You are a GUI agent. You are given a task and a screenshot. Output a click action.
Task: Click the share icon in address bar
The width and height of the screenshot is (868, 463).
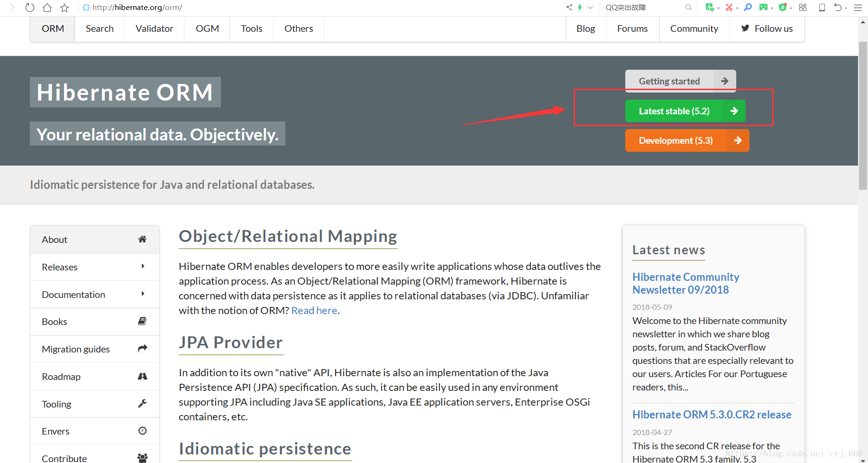[x=569, y=7]
